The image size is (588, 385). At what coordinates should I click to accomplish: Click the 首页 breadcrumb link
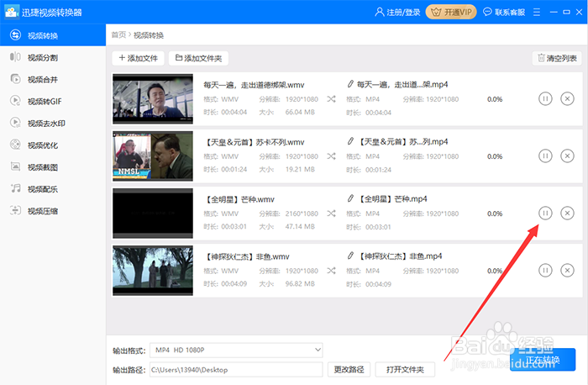click(x=119, y=35)
